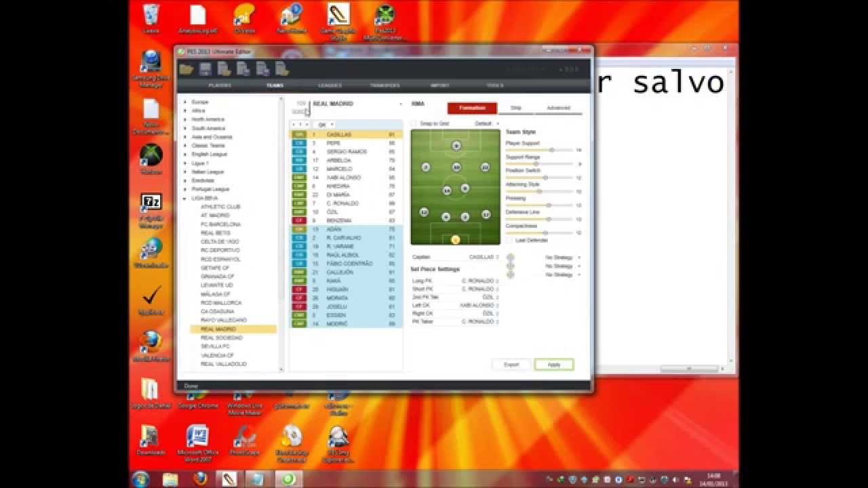Adjust the Pressing slider
Screen dimensions: 868x488
[x=540, y=205]
